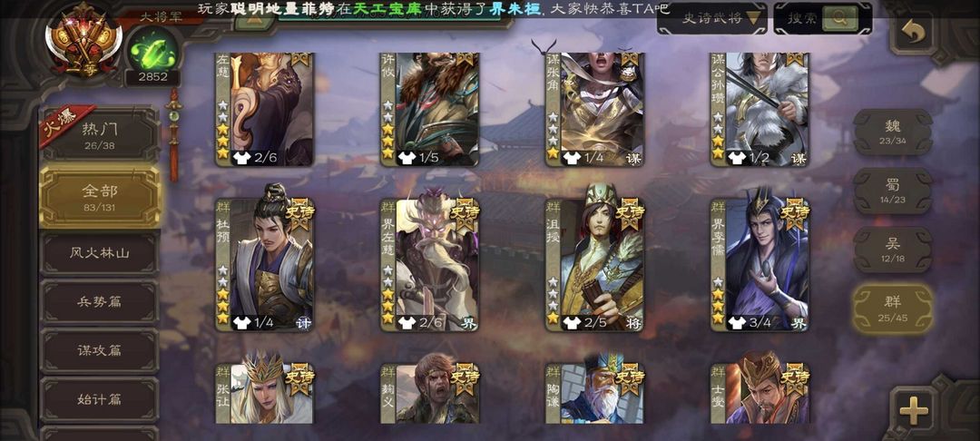The height and width of the screenshot is (441, 980).
Task: Click the magnifier search icon
Action: point(840,19)
